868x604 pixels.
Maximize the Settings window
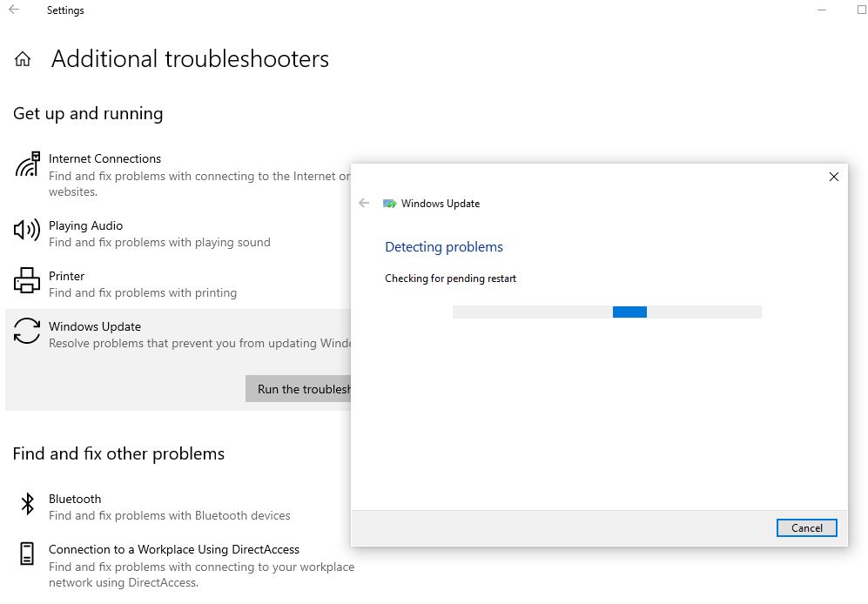pyautogui.click(x=861, y=10)
